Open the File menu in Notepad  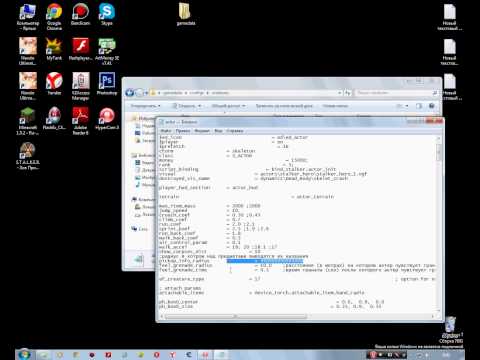(166, 131)
